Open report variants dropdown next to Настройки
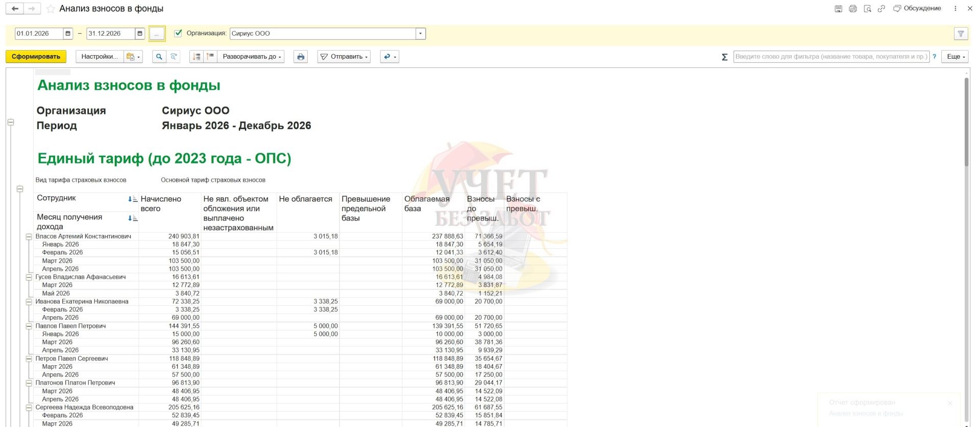980x427 pixels. [134, 57]
